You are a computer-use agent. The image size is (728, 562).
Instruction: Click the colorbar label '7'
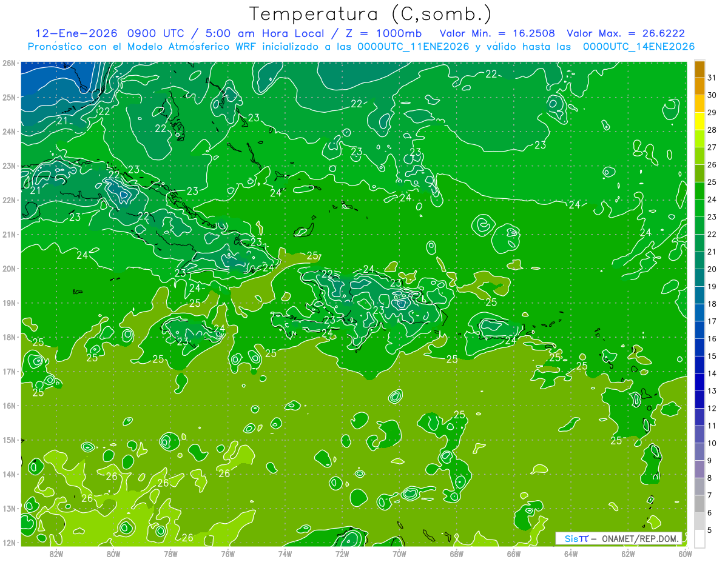click(709, 496)
